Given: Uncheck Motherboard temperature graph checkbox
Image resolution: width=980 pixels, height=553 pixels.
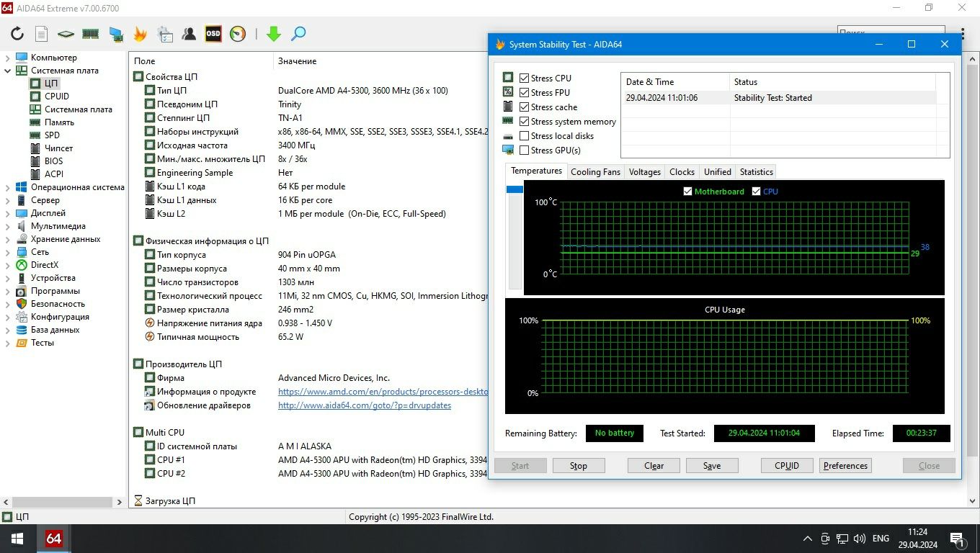Looking at the screenshot, I should pyautogui.click(x=687, y=192).
